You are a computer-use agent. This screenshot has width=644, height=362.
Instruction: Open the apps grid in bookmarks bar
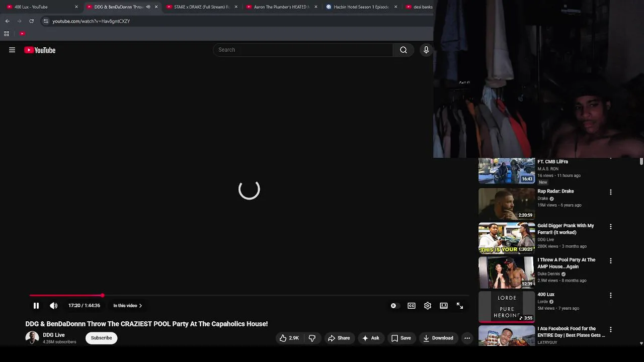coord(7,34)
